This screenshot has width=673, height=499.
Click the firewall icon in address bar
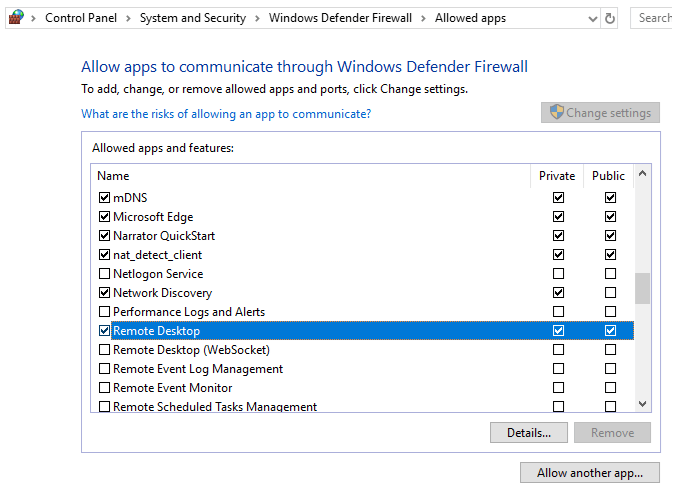(x=16, y=18)
